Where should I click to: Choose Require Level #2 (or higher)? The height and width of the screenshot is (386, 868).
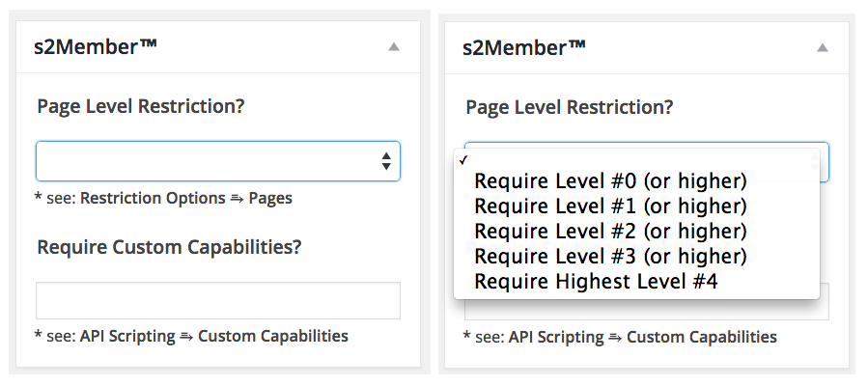click(x=636, y=231)
